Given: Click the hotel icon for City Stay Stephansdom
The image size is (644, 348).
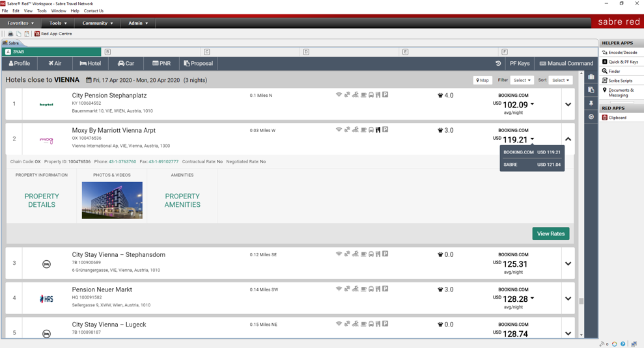Looking at the screenshot, I should coord(46,264).
